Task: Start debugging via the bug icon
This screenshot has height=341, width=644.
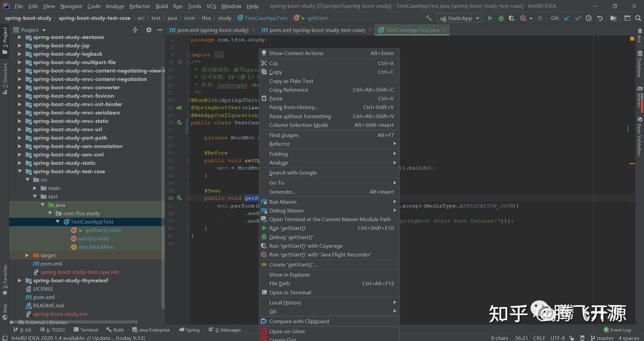Action: coord(501,18)
